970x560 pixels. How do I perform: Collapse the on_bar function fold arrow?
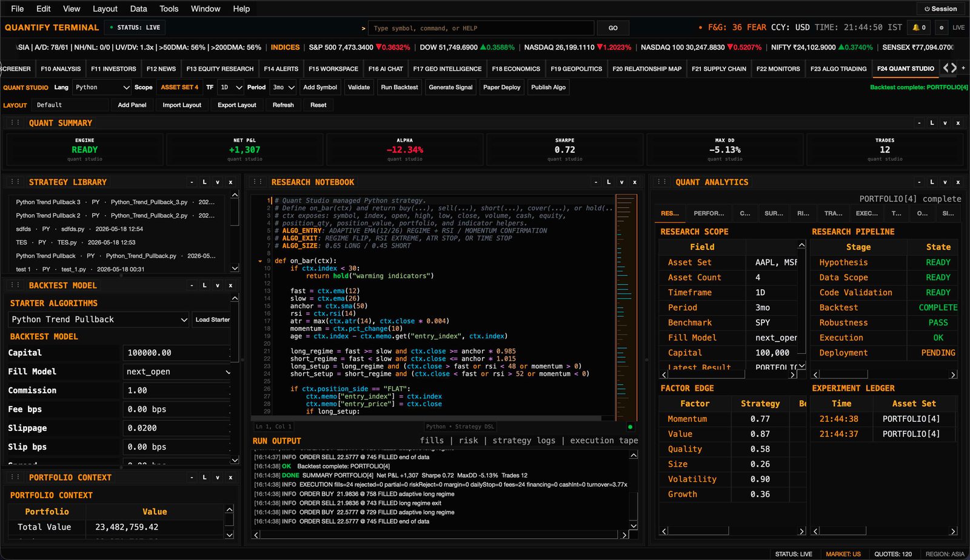coord(260,261)
